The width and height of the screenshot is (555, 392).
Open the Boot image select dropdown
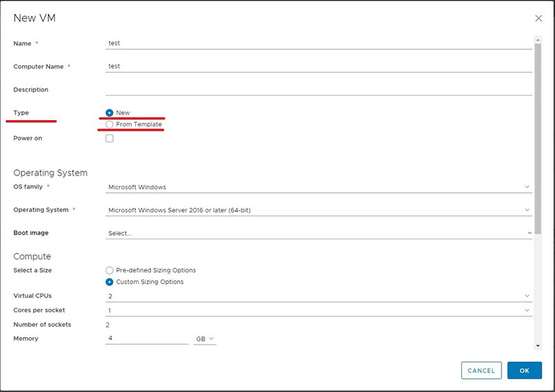tap(319, 233)
